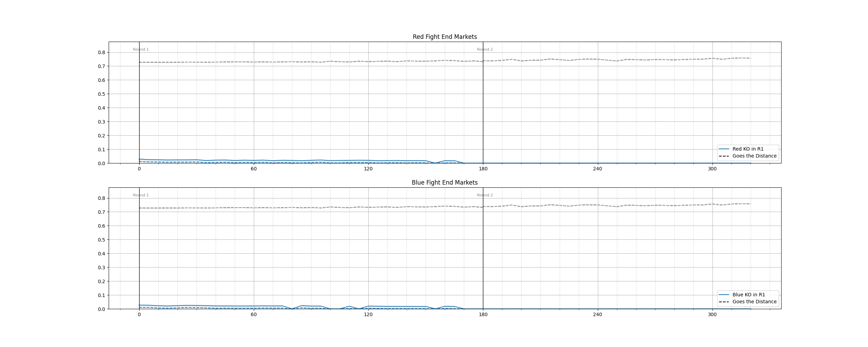Click the Red KO in R1 legend entry

click(x=748, y=149)
